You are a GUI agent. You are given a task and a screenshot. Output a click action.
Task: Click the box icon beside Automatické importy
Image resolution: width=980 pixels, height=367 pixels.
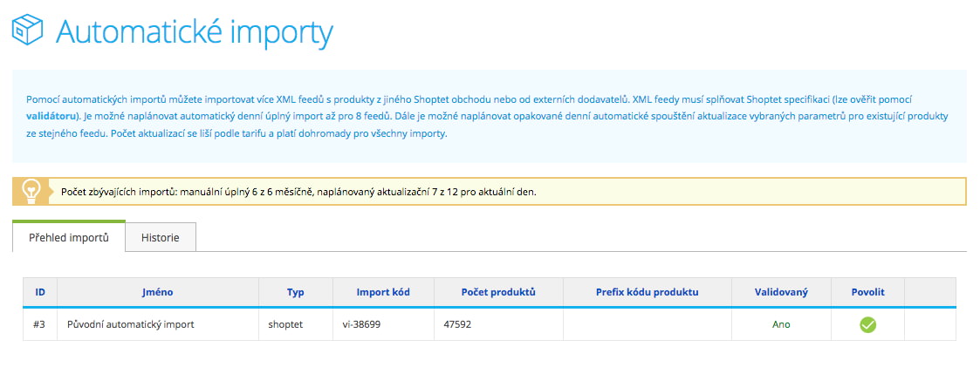point(28,30)
